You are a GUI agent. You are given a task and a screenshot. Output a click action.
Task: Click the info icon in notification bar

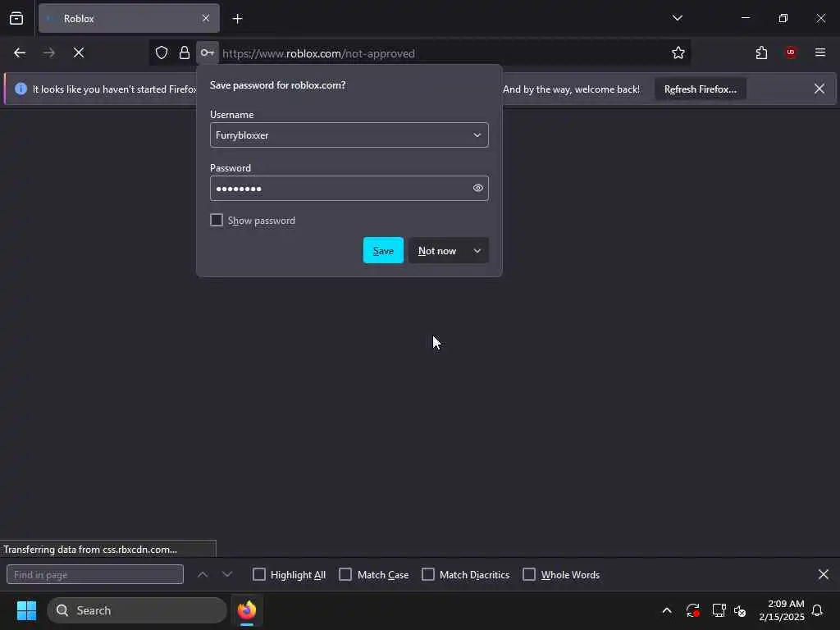(21, 89)
